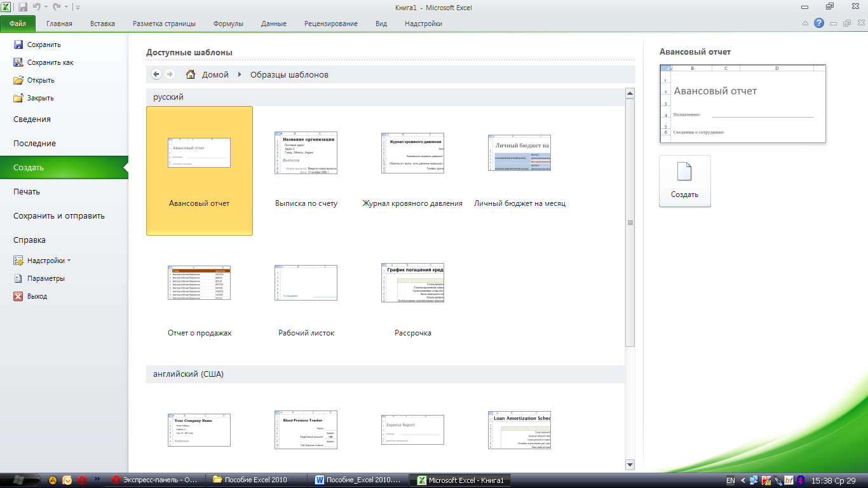Select the Журнал кровяного давления template

tap(412, 171)
